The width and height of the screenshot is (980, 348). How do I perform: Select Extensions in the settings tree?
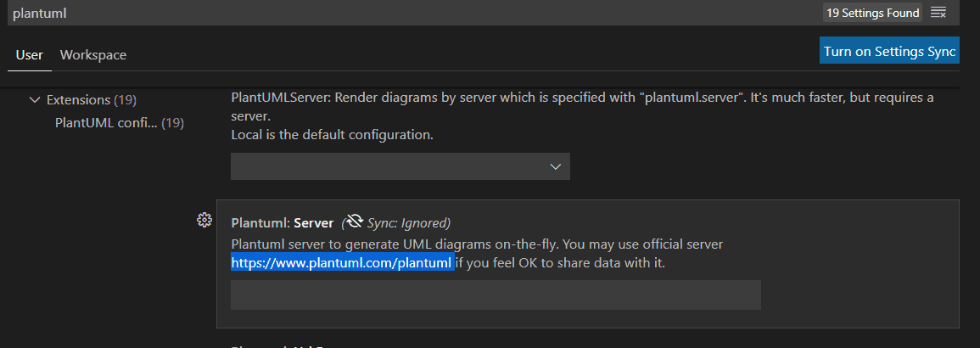tap(78, 99)
